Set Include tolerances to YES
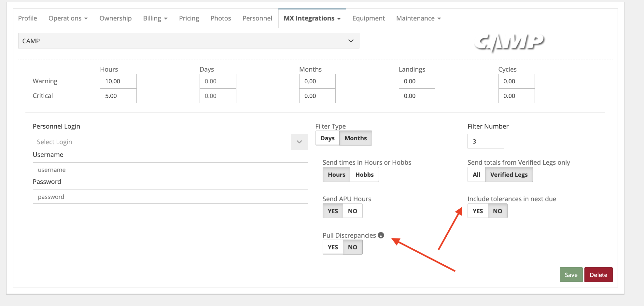The image size is (644, 306). pyautogui.click(x=478, y=211)
